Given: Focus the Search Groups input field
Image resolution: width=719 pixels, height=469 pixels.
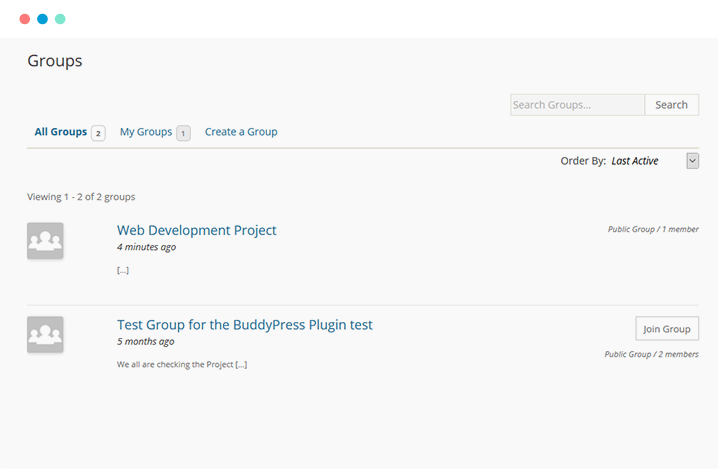Looking at the screenshot, I should [x=577, y=105].
